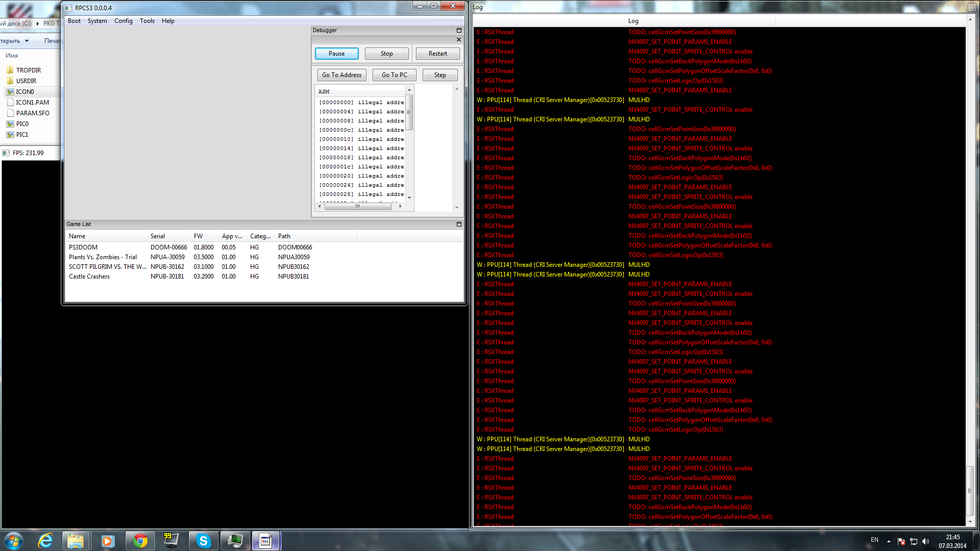980x551 pixels.
Task: Open the Config menu
Action: point(123,21)
